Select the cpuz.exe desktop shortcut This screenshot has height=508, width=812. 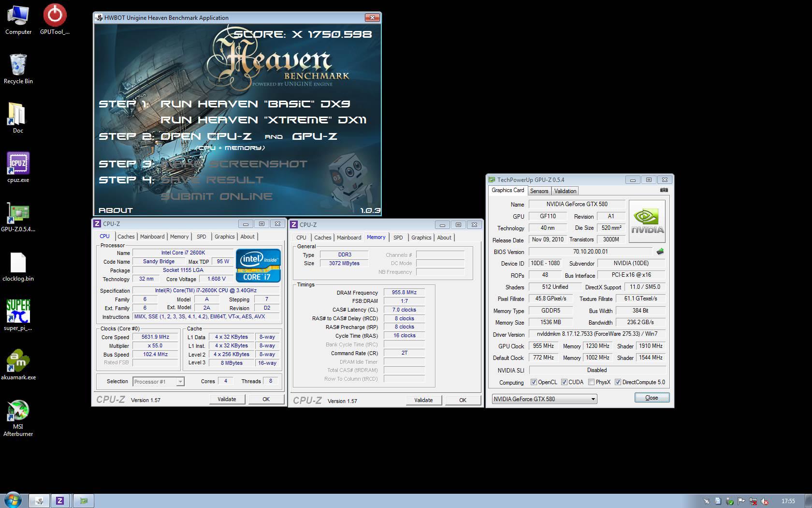click(x=18, y=167)
